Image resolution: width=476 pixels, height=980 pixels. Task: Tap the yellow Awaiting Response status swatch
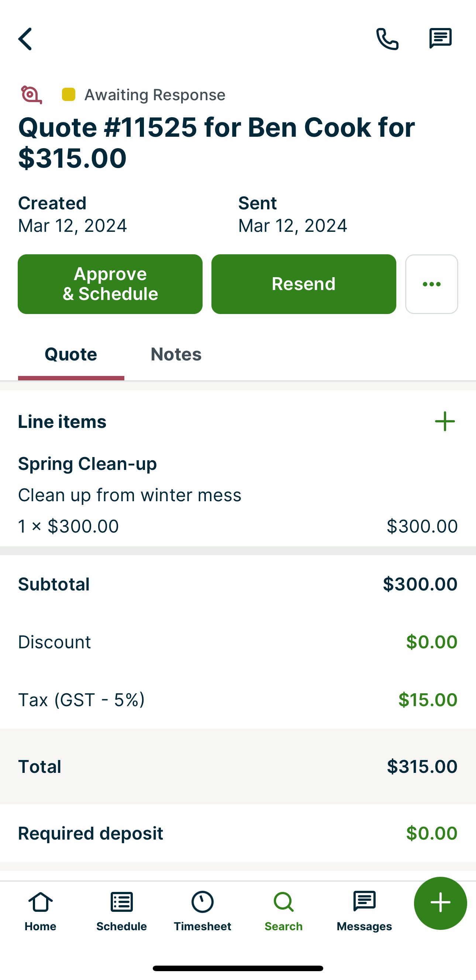[69, 95]
